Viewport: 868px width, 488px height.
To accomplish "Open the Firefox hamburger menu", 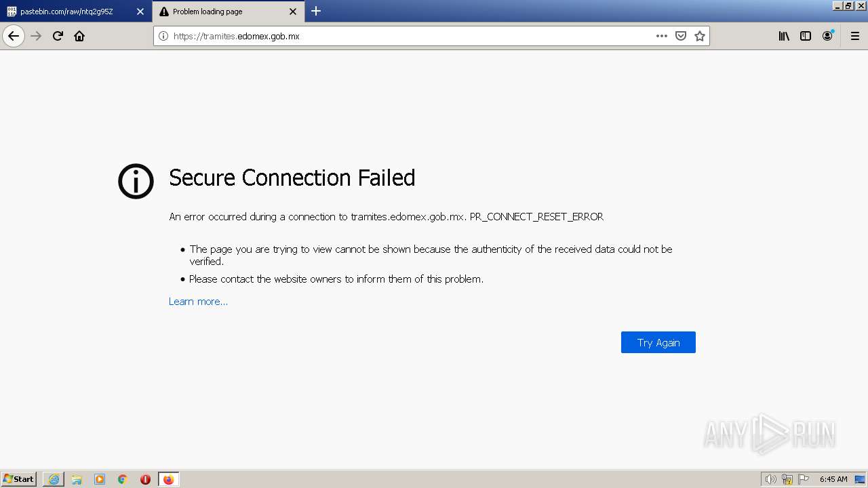I will (x=855, y=36).
